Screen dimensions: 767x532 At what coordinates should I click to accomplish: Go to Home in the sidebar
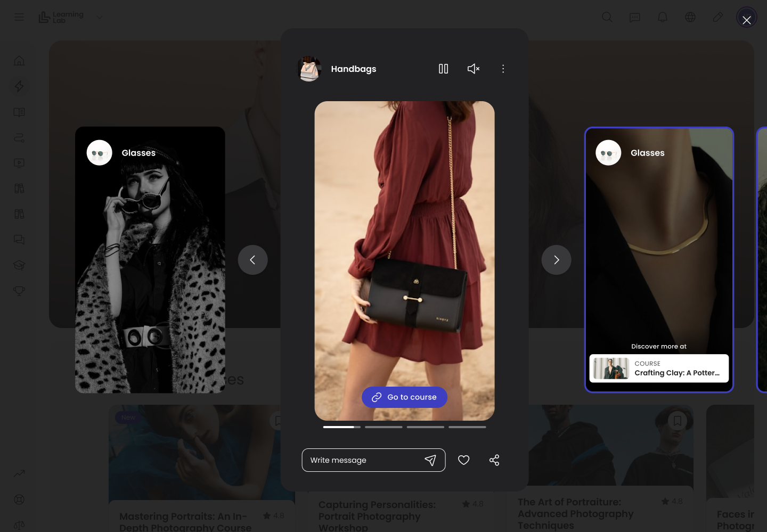click(x=19, y=61)
